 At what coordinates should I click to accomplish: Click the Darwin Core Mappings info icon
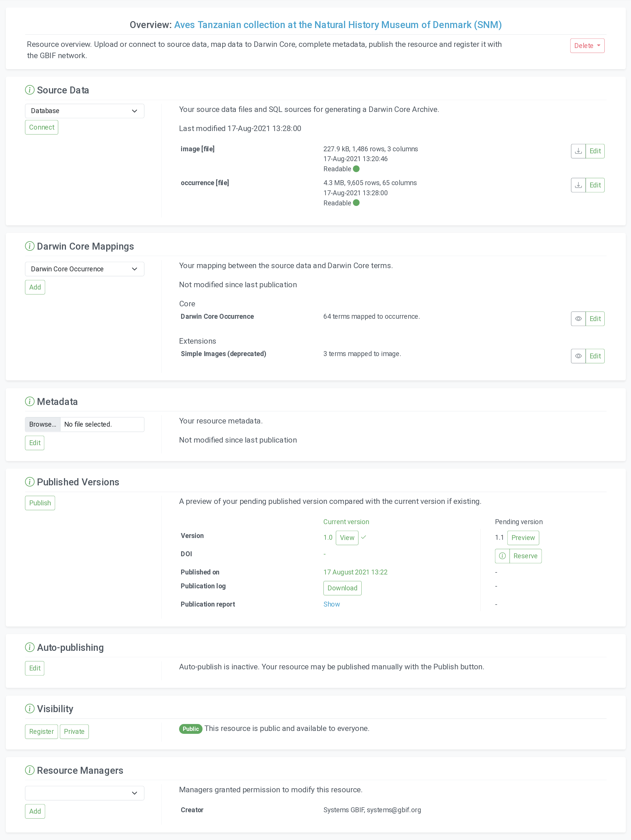coord(30,246)
